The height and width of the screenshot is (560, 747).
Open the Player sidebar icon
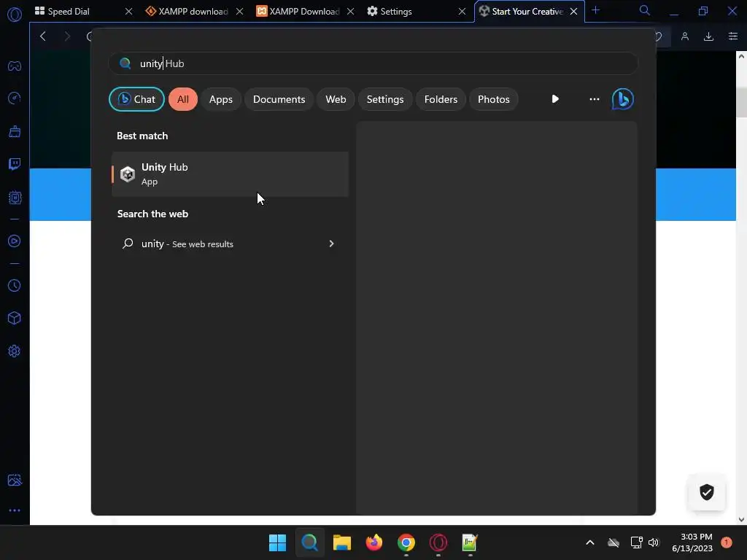[x=15, y=241]
